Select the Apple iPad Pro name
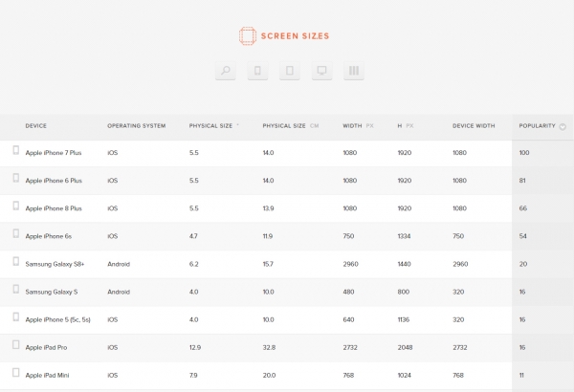 click(x=46, y=348)
